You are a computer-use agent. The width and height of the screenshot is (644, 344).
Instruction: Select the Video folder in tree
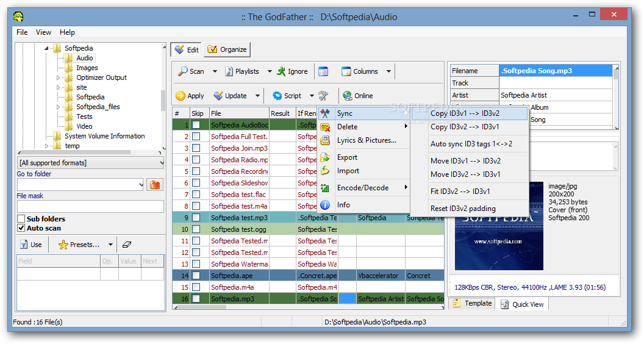(84, 126)
